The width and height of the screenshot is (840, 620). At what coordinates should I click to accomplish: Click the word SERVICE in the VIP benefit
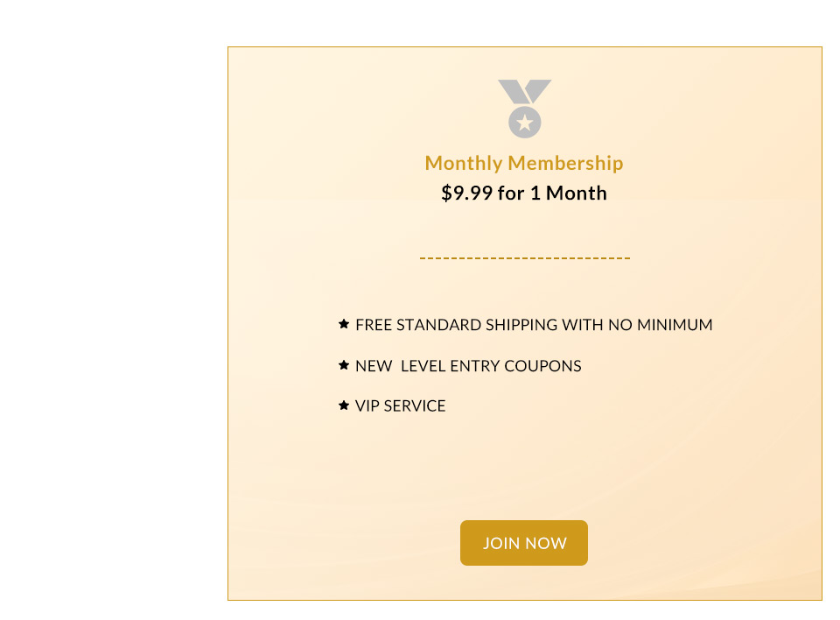[x=415, y=406]
